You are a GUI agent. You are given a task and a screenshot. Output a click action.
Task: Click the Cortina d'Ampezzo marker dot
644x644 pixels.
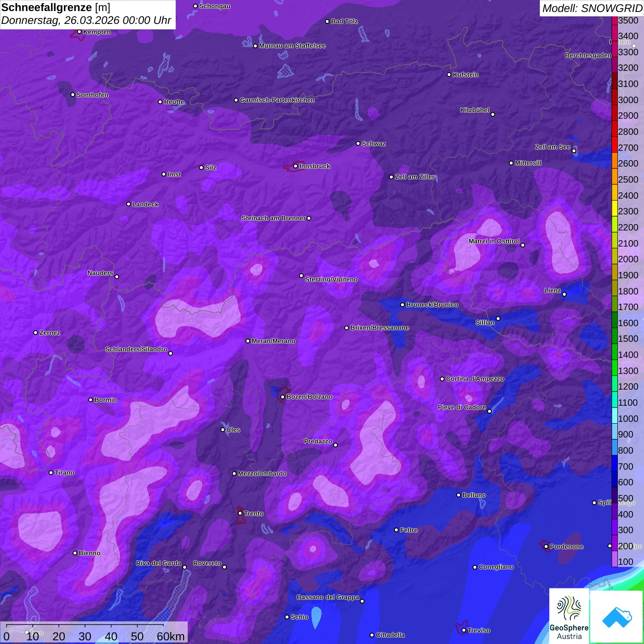coord(442,379)
